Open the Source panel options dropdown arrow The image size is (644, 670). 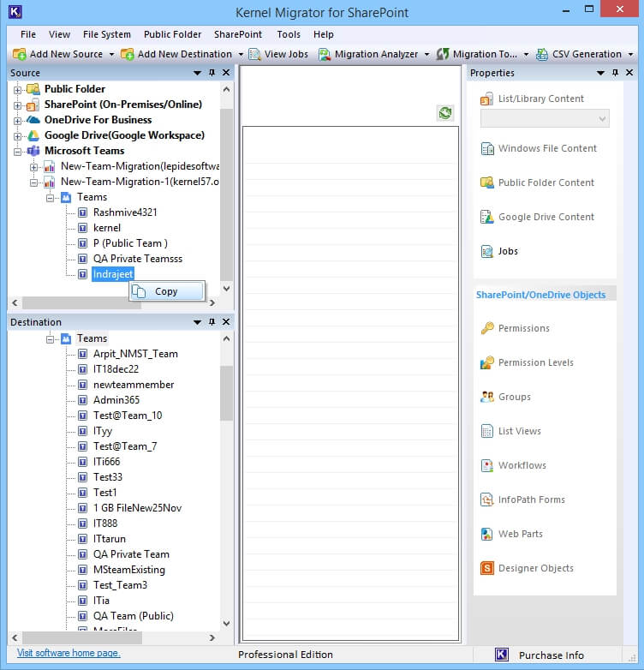pyautogui.click(x=197, y=73)
